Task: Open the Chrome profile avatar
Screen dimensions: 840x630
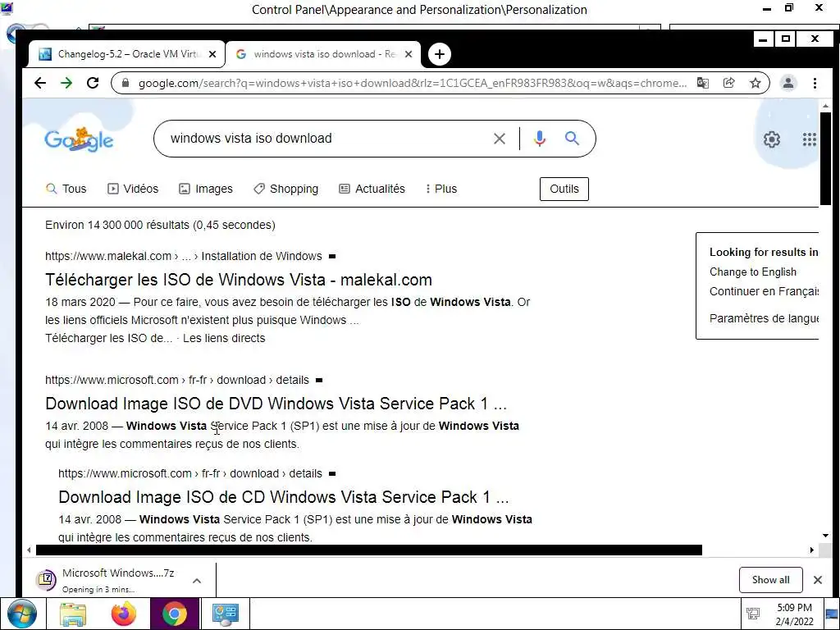Action: pyautogui.click(x=788, y=83)
